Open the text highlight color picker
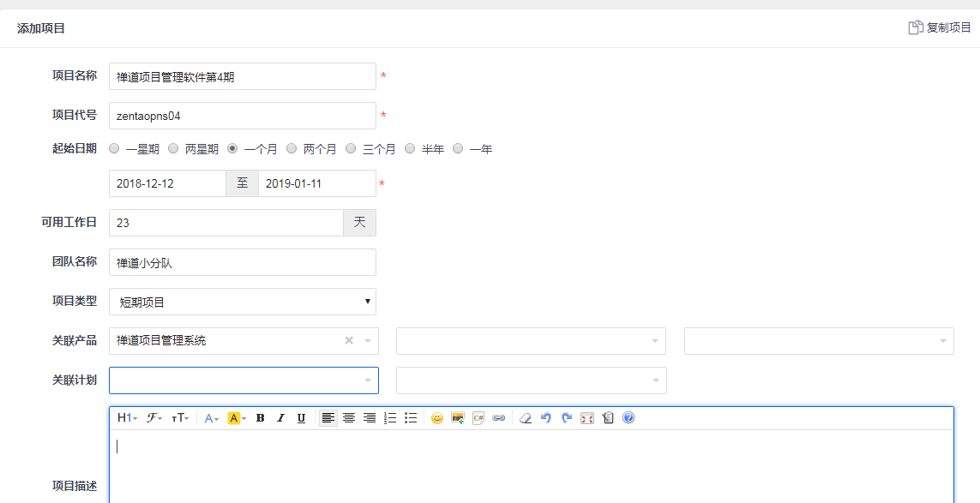The width and height of the screenshot is (980, 503). click(x=237, y=418)
